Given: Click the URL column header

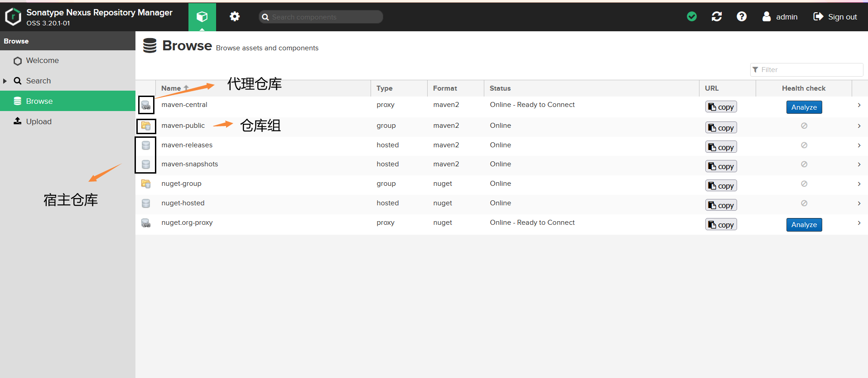Looking at the screenshot, I should click(728, 88).
